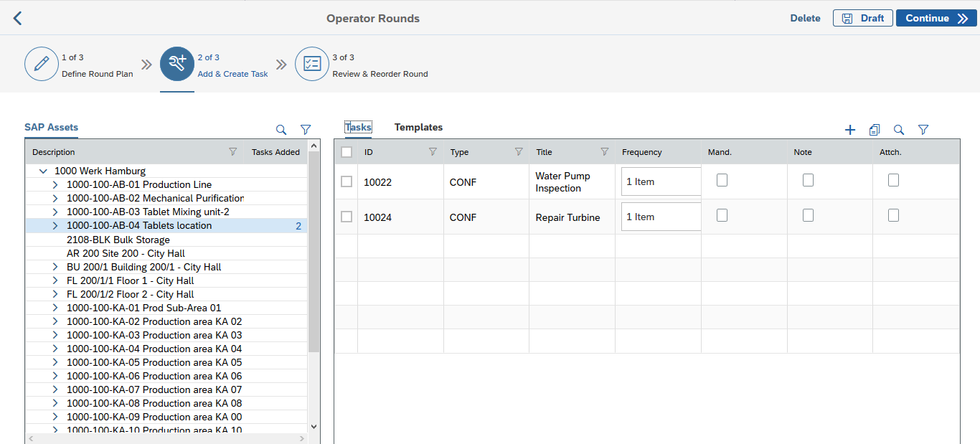
Task: Save as Draft
Action: pyautogui.click(x=863, y=18)
